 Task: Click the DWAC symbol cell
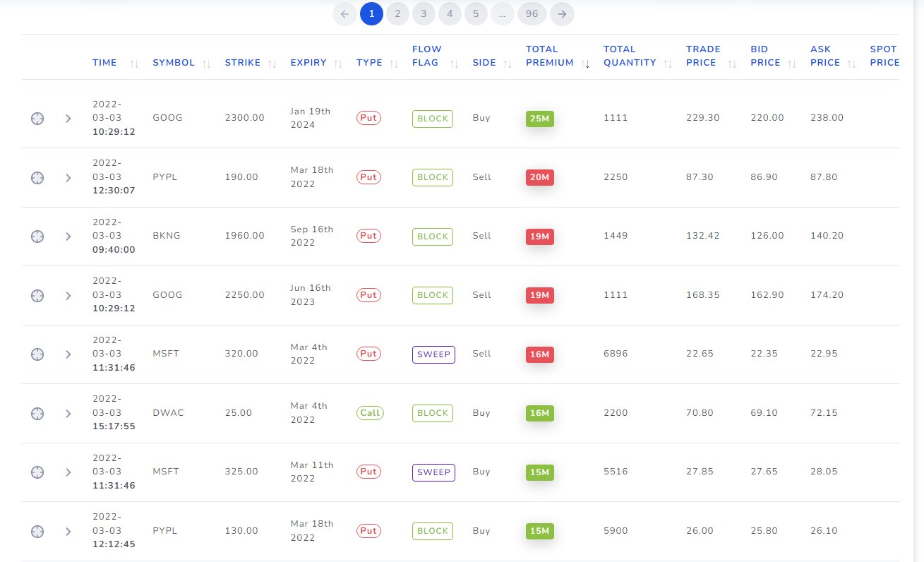click(168, 412)
